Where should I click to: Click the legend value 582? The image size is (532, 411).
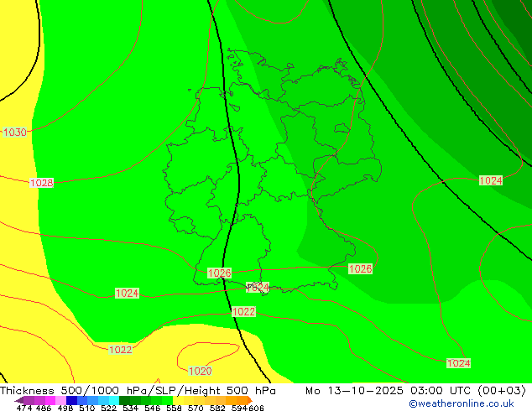(217, 408)
